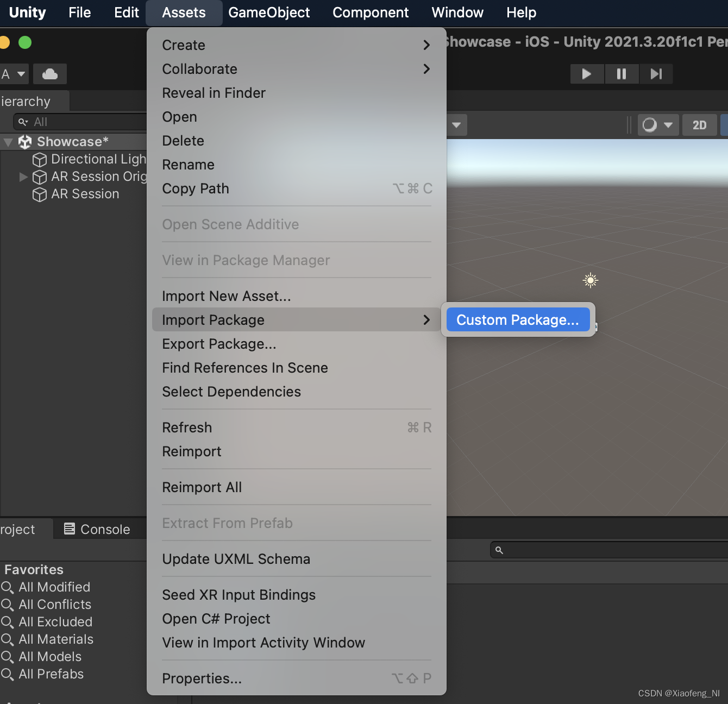Select All Models under Favorites
Image resolution: width=728 pixels, height=704 pixels.
[49, 656]
